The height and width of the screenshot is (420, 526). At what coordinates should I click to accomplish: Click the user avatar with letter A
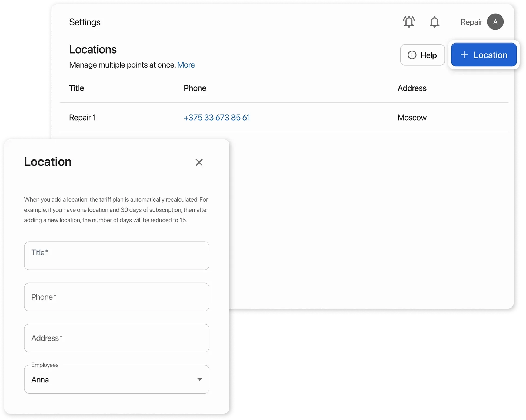click(495, 22)
